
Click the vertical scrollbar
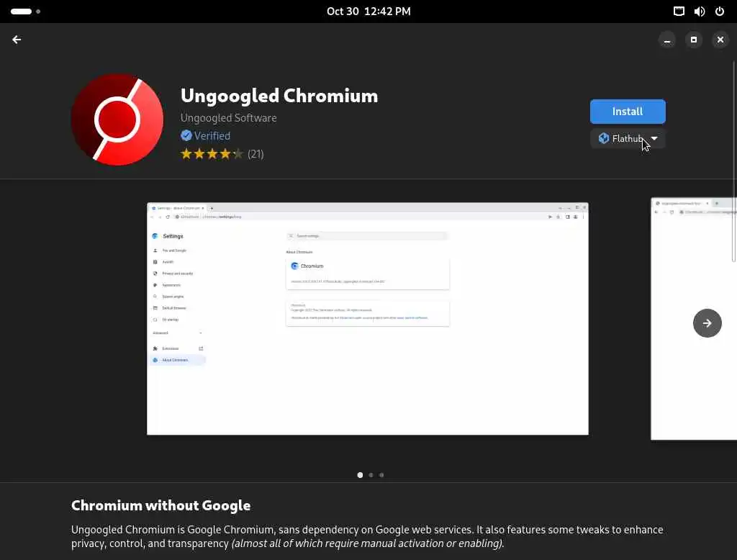click(733, 161)
